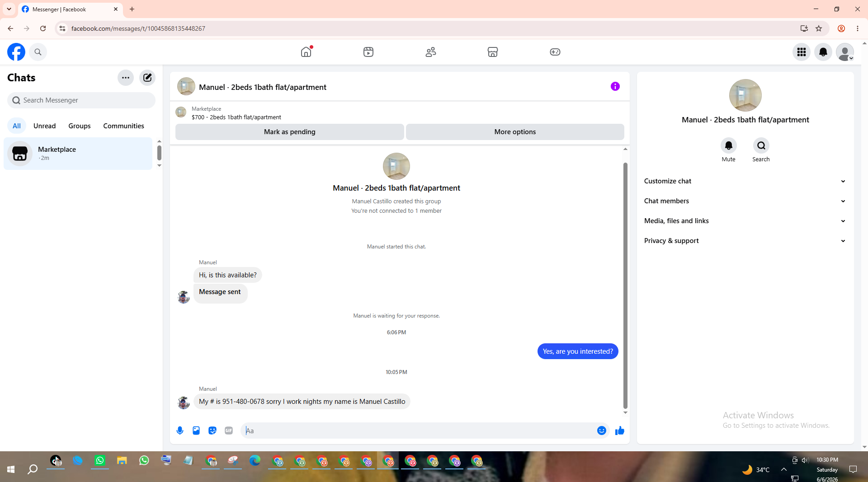Select the All chats tab

point(17,126)
